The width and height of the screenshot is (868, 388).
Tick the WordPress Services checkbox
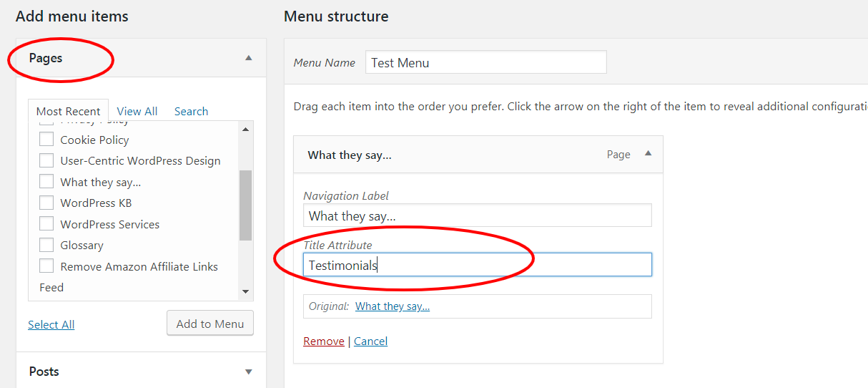click(x=46, y=224)
